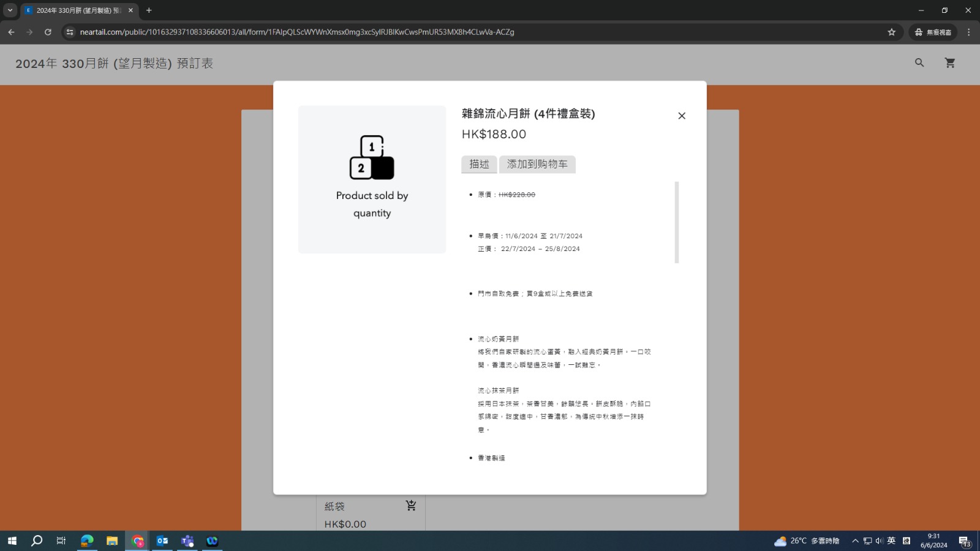Expand the tab search dropdown
This screenshot has height=551, width=980.
10,10
